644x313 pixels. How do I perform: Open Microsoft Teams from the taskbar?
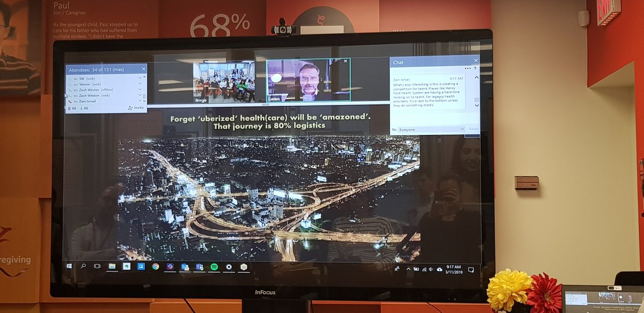(199, 266)
